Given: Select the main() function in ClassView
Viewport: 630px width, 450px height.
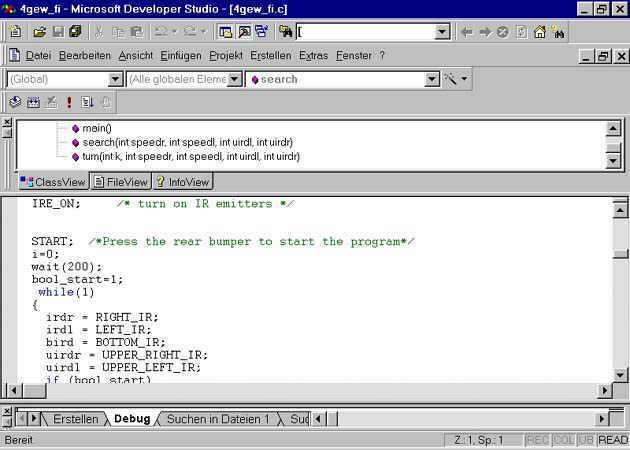Looking at the screenshot, I should (97, 128).
